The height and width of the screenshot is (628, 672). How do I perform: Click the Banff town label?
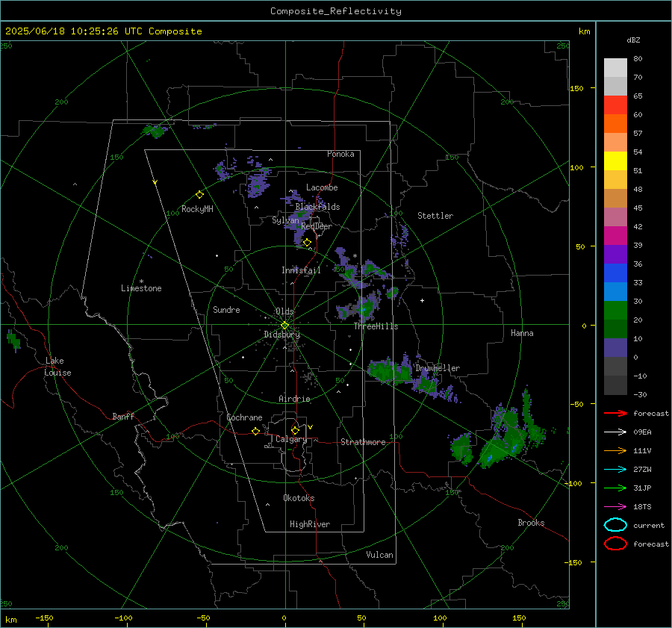pos(123,416)
